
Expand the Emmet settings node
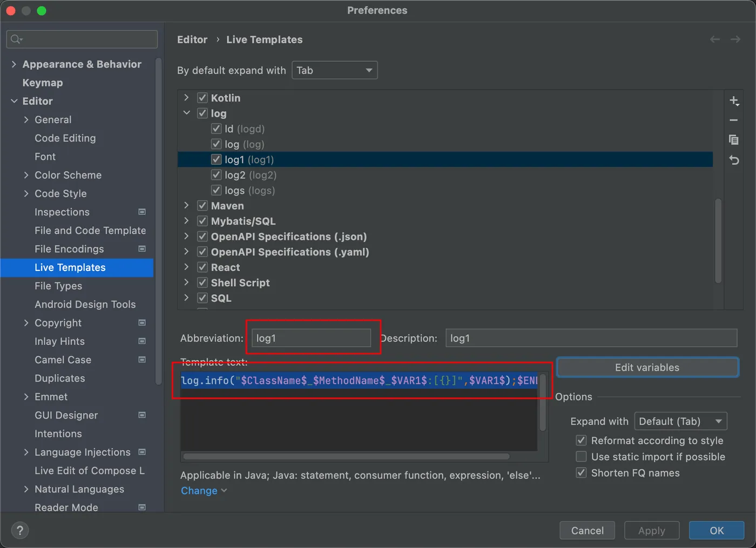pos(26,397)
